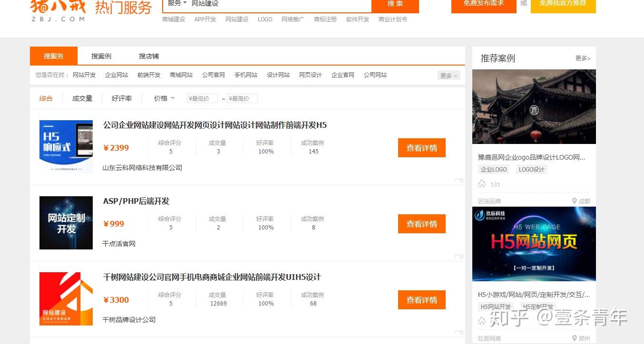
Task: View details of the ASP/PHP后端开发 service
Action: 422,224
